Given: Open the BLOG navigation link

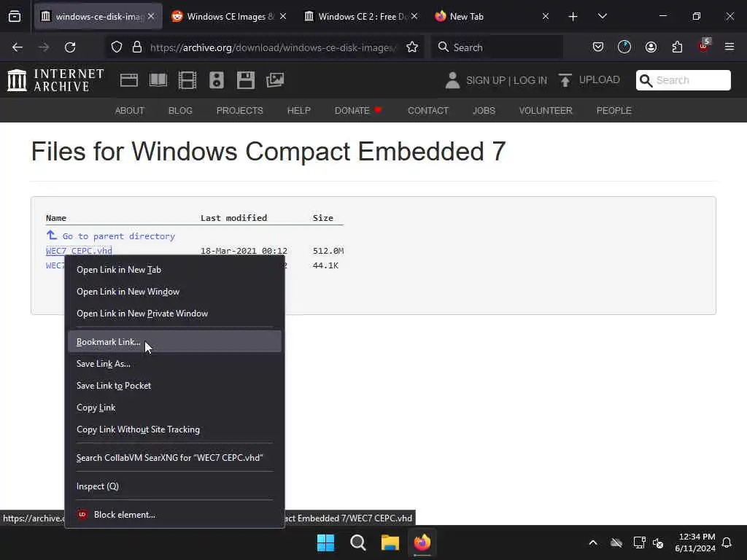Looking at the screenshot, I should pos(181,111).
